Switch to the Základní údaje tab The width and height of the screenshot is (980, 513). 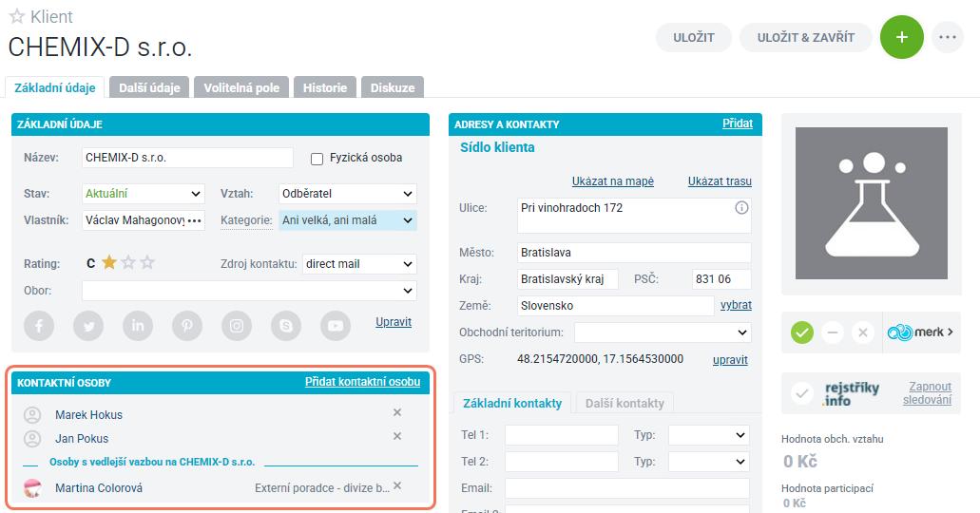point(55,87)
